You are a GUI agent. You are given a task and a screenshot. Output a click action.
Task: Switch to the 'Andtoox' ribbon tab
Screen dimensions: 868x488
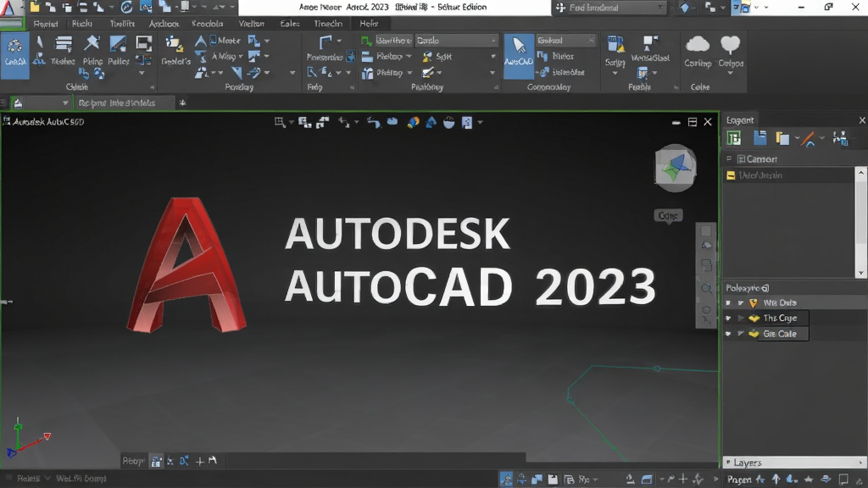164,24
